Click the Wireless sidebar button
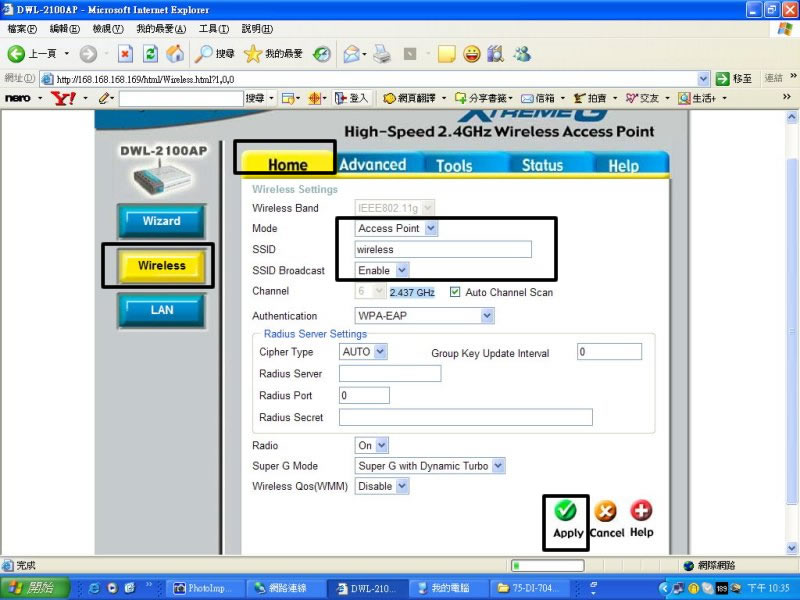Viewport: 800px width, 600px height. click(x=162, y=265)
